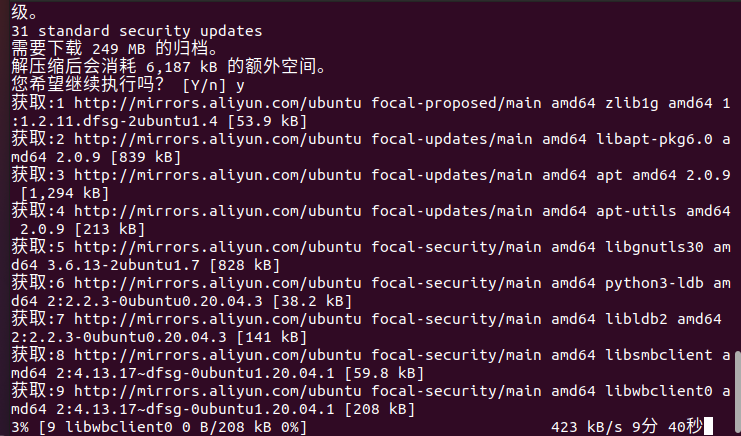Click the [Y/n] confirmation prompt text
Screen dimensions: 741x436
204,85
